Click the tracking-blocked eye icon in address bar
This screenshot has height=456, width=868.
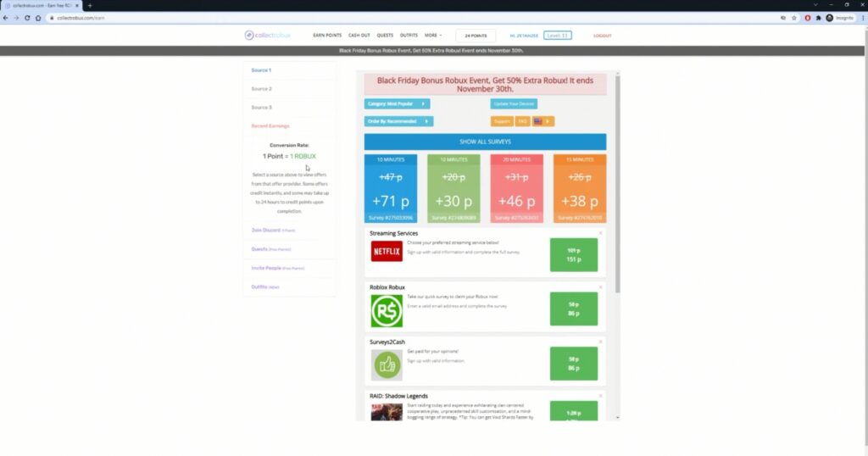coord(782,18)
